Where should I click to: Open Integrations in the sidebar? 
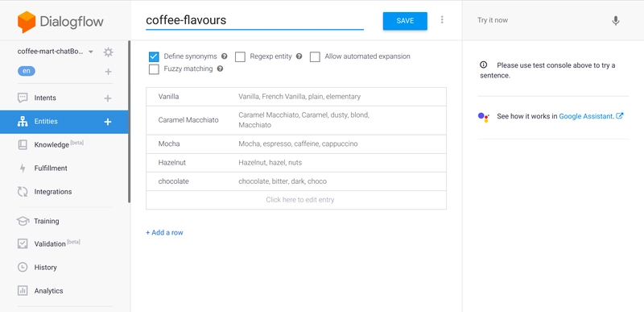pyautogui.click(x=53, y=192)
